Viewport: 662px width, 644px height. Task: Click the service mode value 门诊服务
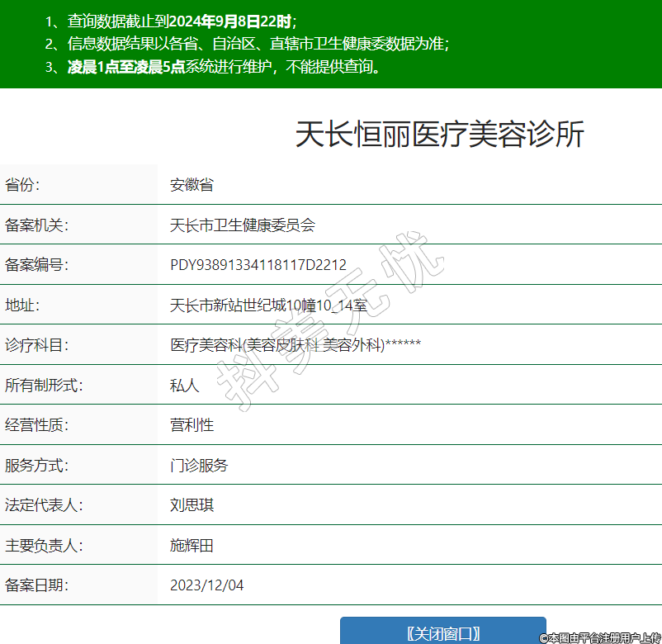199,465
